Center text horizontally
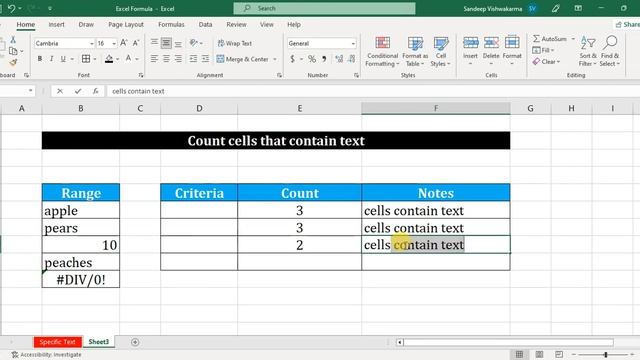This screenshot has width=640, height=360. tap(166, 59)
